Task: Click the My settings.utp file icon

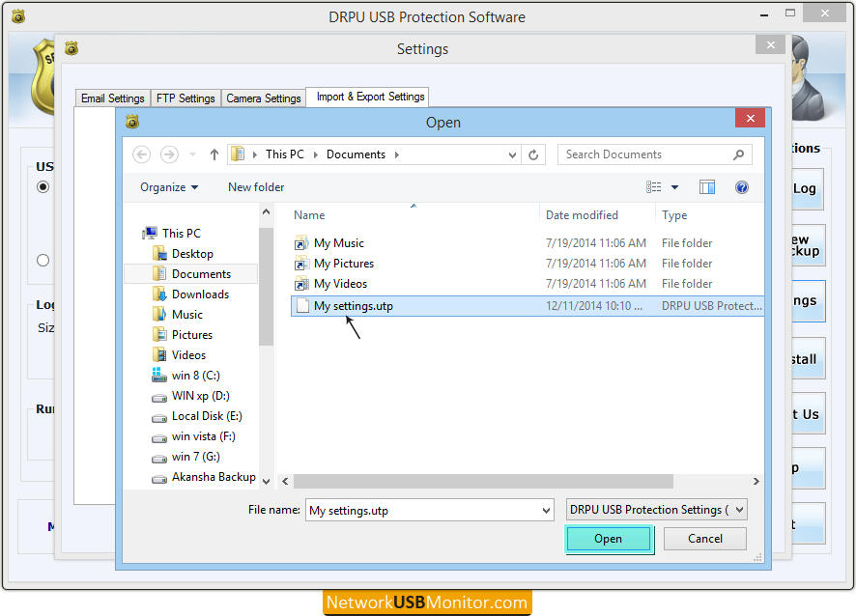Action: [x=302, y=305]
